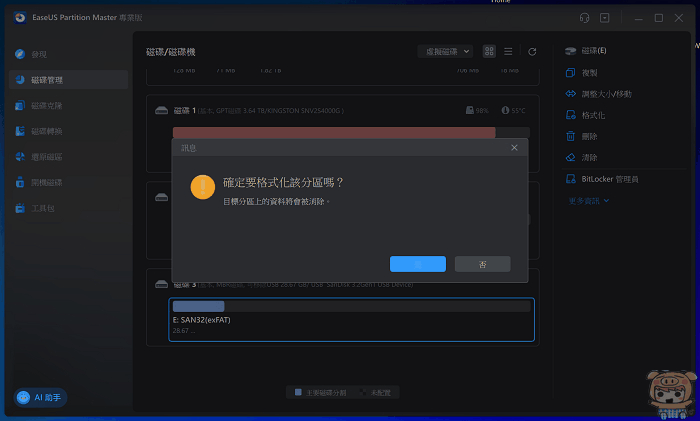Open the 虛擬磁碟 dropdown
The image size is (700, 421).
tap(445, 51)
